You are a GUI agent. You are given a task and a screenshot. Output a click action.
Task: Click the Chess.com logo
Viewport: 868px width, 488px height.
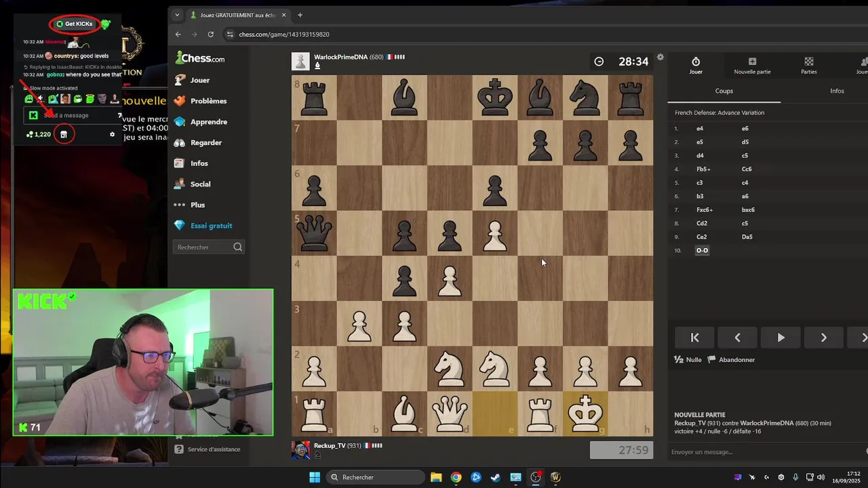click(200, 58)
